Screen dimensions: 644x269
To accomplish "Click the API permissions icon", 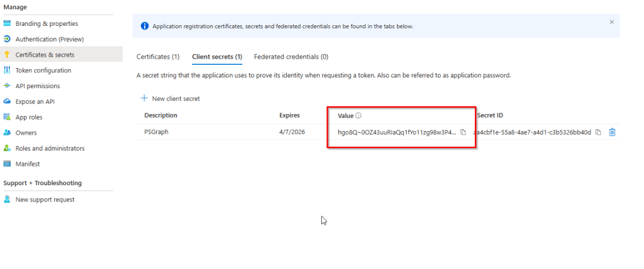I will tap(7, 86).
